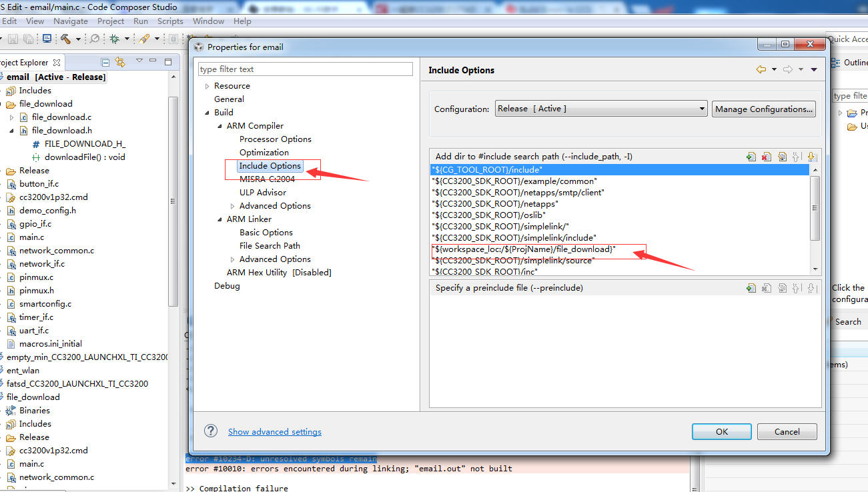868x492 pixels.
Task: Click Show advanced settings link
Action: pos(275,431)
